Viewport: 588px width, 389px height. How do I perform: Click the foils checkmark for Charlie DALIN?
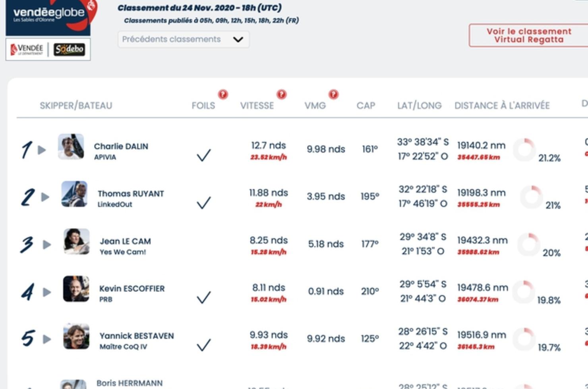pos(203,155)
